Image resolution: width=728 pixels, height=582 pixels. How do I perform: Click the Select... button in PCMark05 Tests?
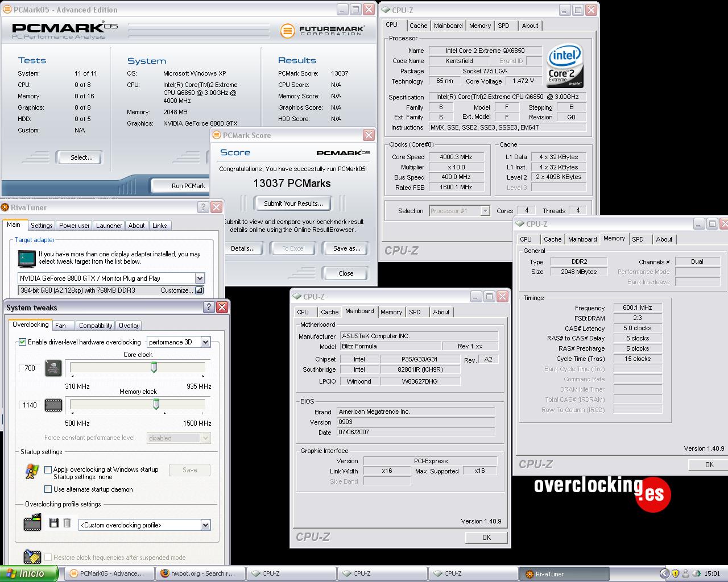pyautogui.click(x=79, y=157)
